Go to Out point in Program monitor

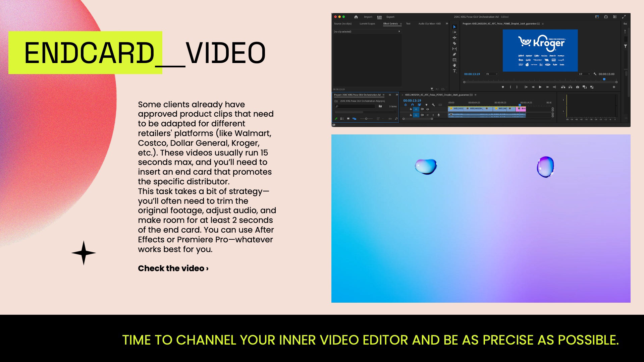[x=554, y=87]
